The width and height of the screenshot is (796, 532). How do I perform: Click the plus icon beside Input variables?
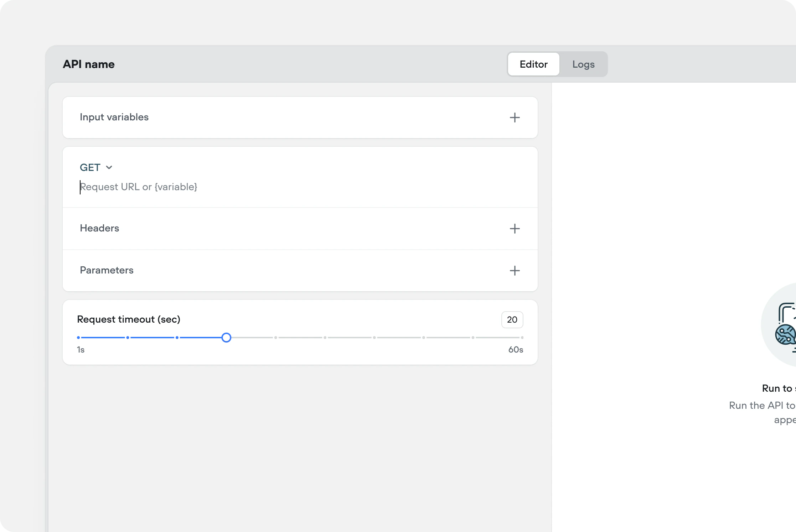515,118
